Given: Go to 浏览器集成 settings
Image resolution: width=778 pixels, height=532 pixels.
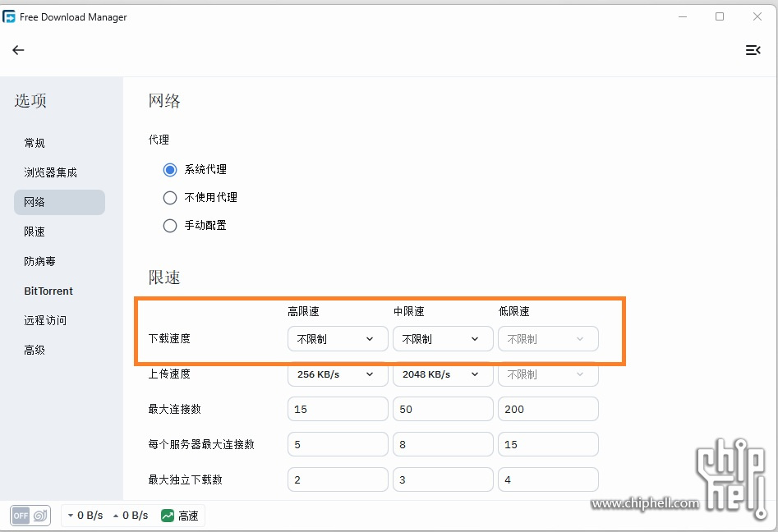Looking at the screenshot, I should pyautogui.click(x=50, y=172).
